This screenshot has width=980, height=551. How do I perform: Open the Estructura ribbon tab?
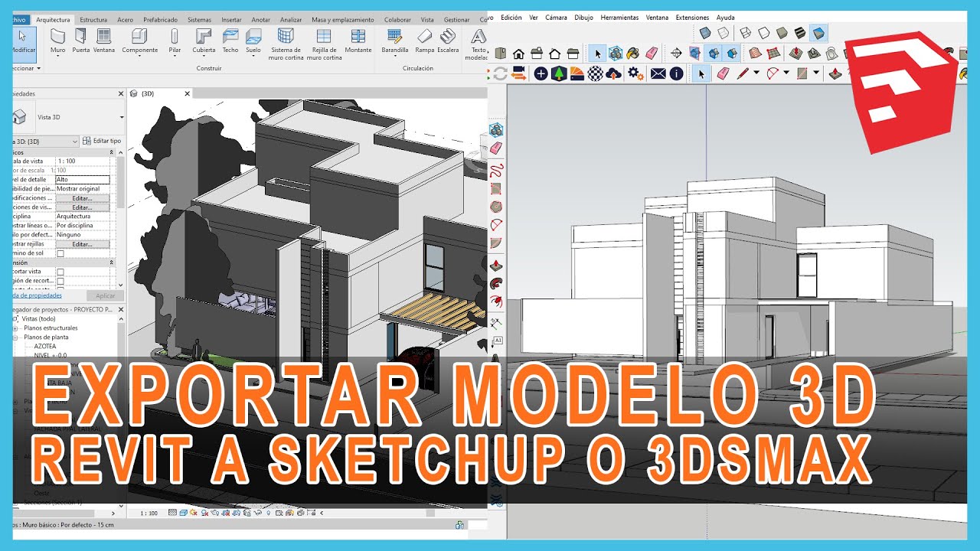pos(93,19)
